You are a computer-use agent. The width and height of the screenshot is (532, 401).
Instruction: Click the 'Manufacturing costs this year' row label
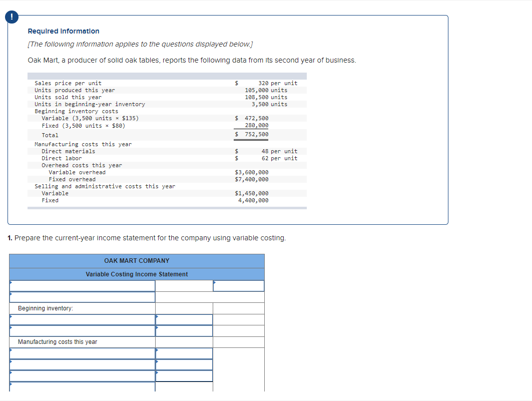pyautogui.click(x=58, y=342)
